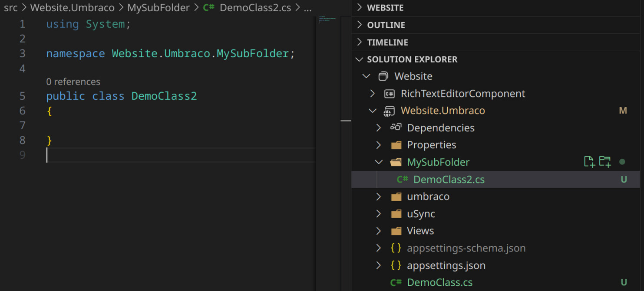Click the namespace keyword on line 3
This screenshot has width=644, height=291.
[76, 53]
